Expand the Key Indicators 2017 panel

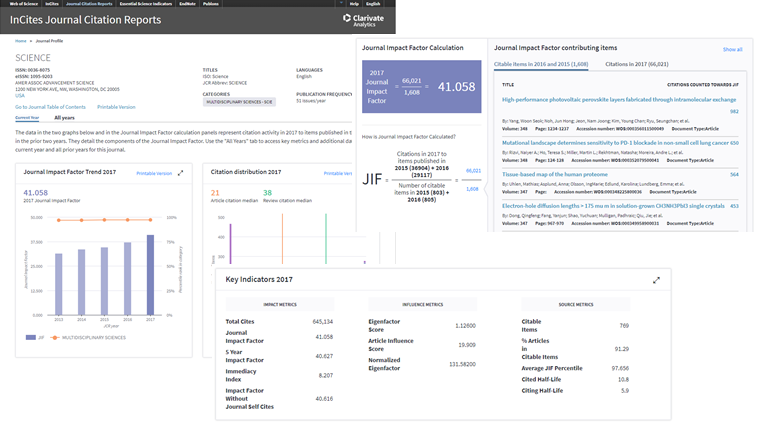[x=656, y=280]
